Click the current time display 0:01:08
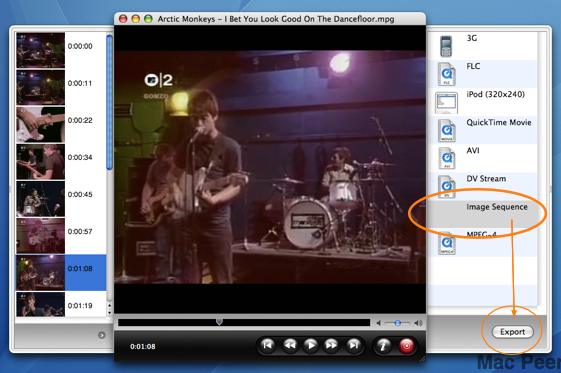This screenshot has height=373, width=561. point(142,347)
